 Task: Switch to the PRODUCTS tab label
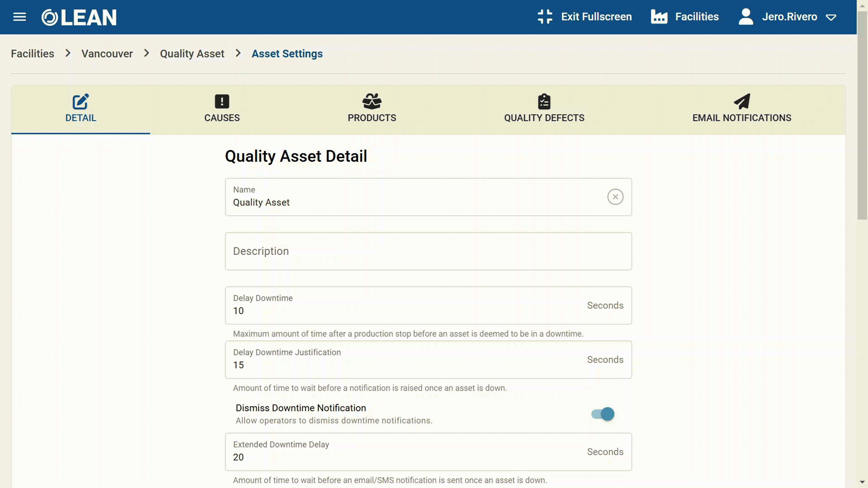click(372, 118)
